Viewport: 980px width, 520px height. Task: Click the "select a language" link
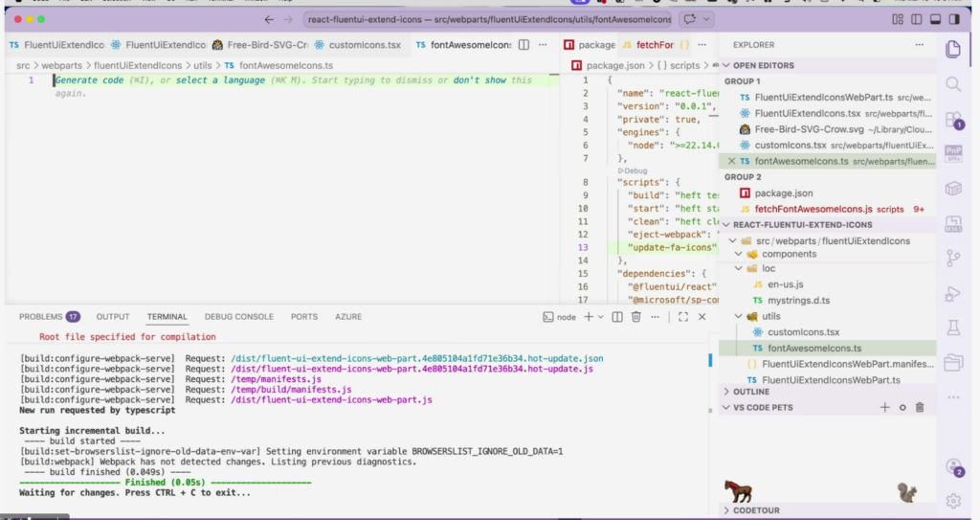(x=220, y=80)
